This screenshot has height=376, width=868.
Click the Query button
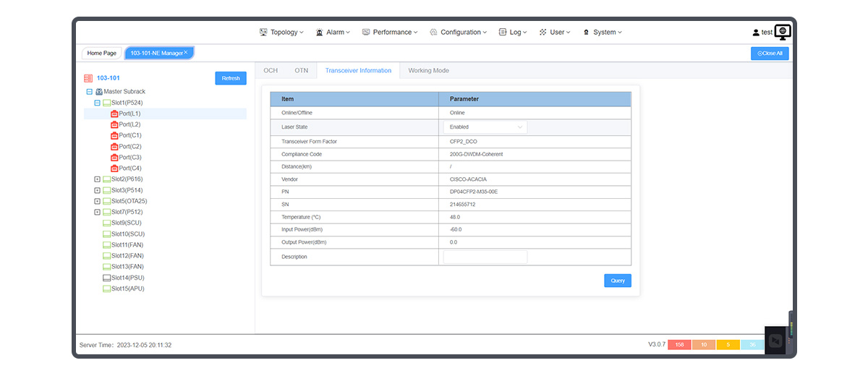(x=618, y=281)
